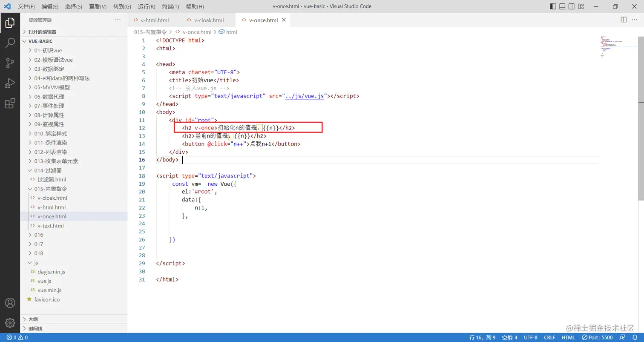Switch to v-cloak.html tab
644x342 pixels.
click(x=209, y=20)
